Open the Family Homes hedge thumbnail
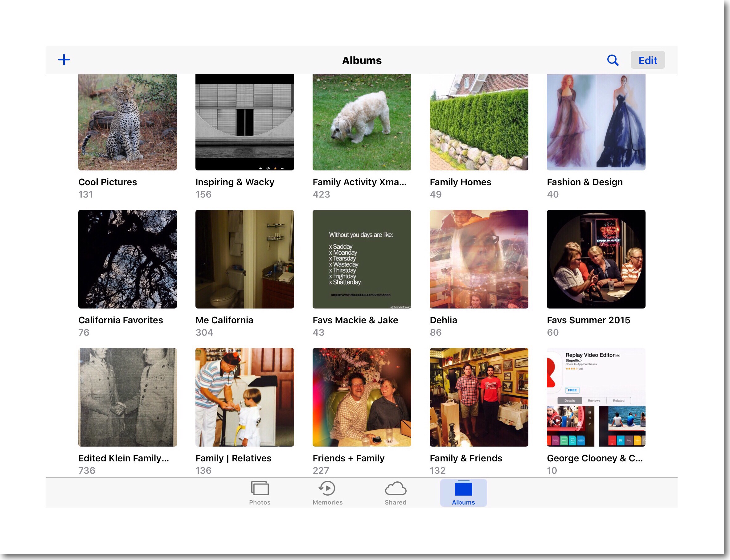 pyautogui.click(x=479, y=122)
